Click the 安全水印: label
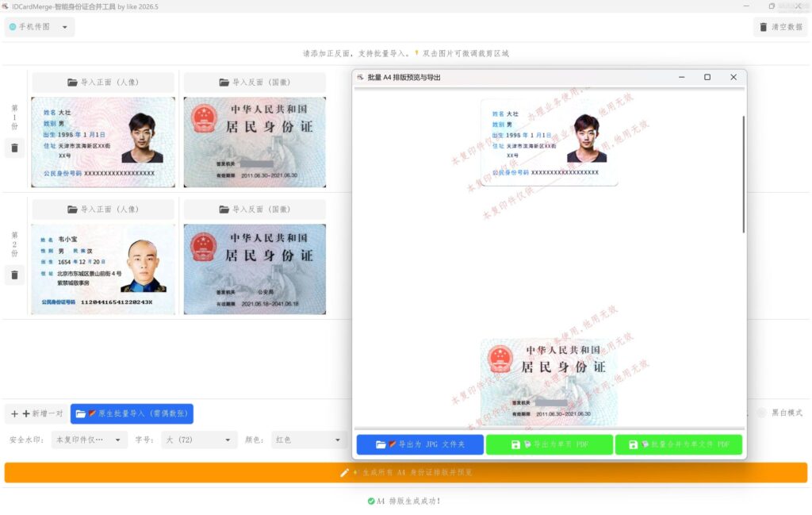The height and width of the screenshot is (515, 812). point(27,440)
